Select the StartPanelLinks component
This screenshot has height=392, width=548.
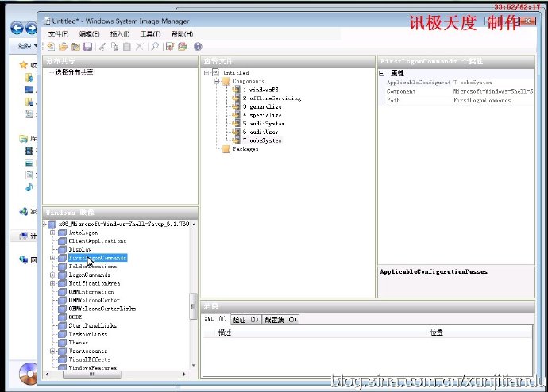tap(93, 325)
